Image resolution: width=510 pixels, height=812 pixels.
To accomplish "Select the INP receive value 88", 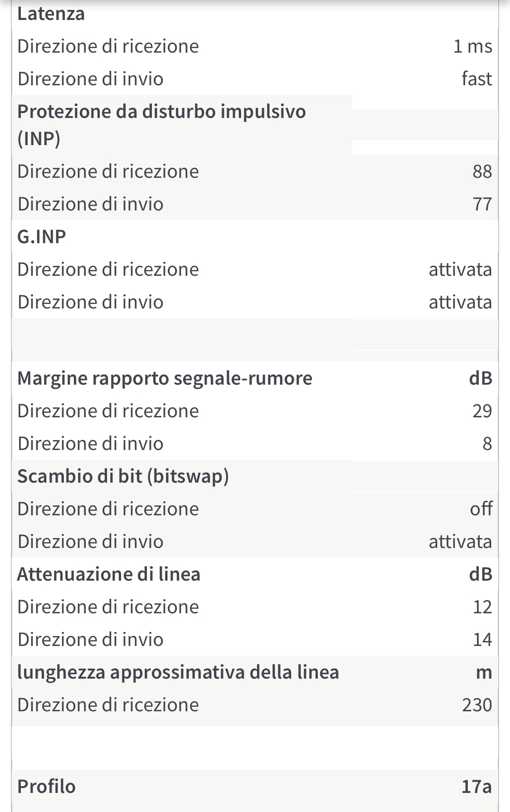I will pos(482,171).
